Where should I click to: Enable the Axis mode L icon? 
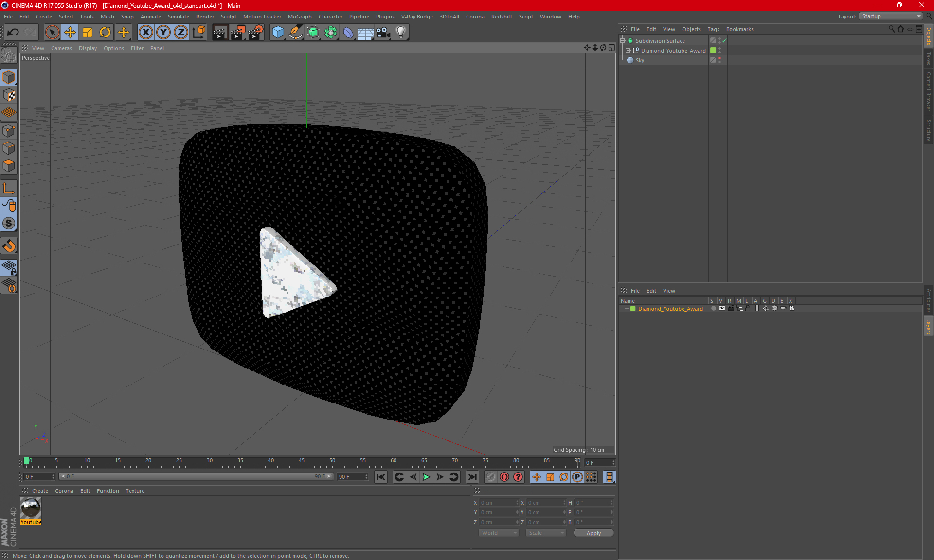[9, 188]
